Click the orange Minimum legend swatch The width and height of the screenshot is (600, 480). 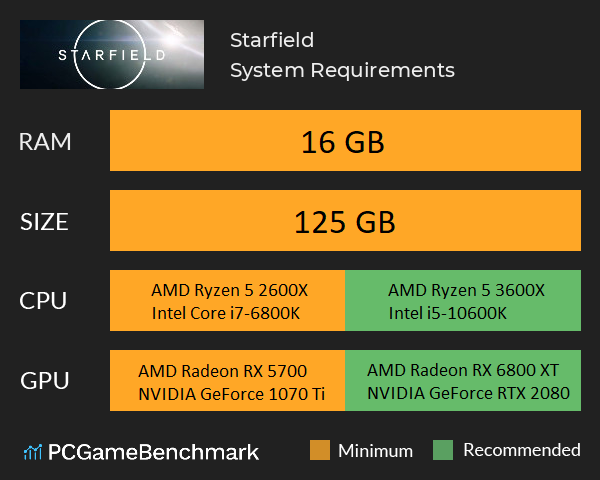point(320,450)
